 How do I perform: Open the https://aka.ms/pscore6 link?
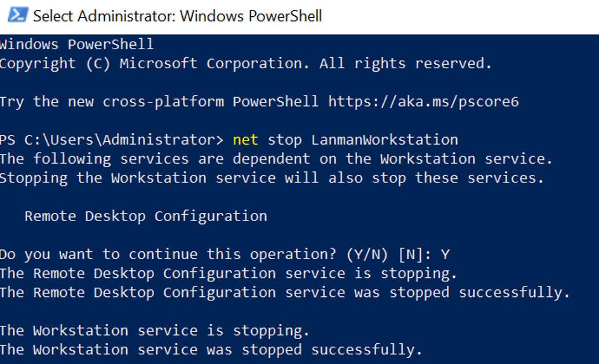[423, 102]
